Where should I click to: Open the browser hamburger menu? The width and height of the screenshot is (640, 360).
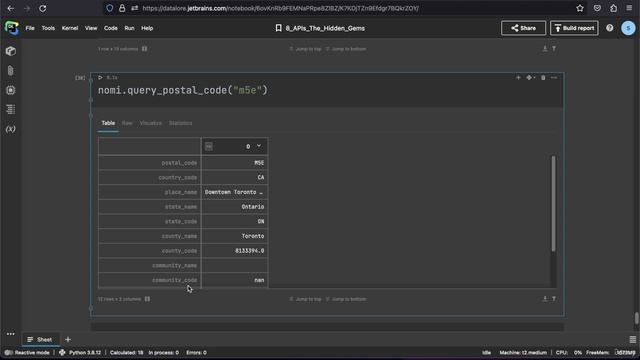pyautogui.click(x=629, y=8)
